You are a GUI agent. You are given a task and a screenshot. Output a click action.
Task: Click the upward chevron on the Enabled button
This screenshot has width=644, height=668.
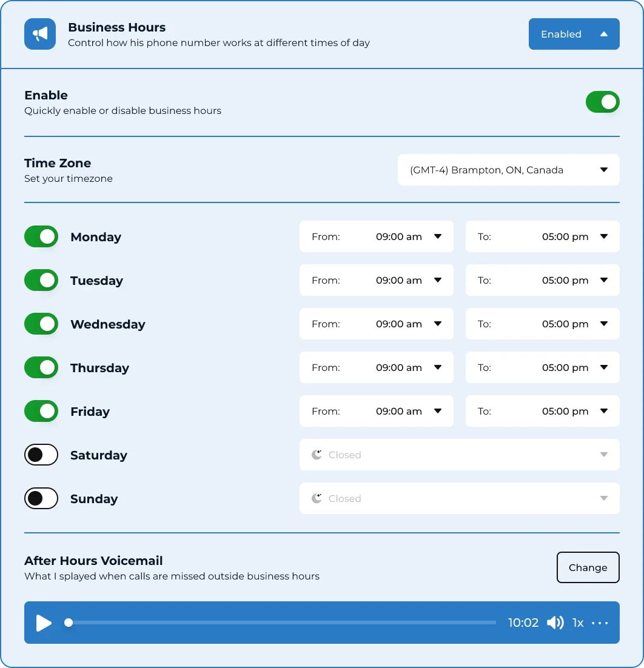tap(604, 34)
